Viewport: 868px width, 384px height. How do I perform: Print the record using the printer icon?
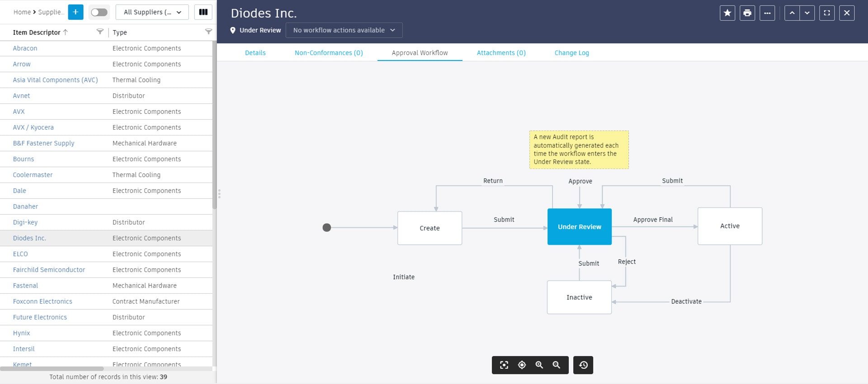747,13
